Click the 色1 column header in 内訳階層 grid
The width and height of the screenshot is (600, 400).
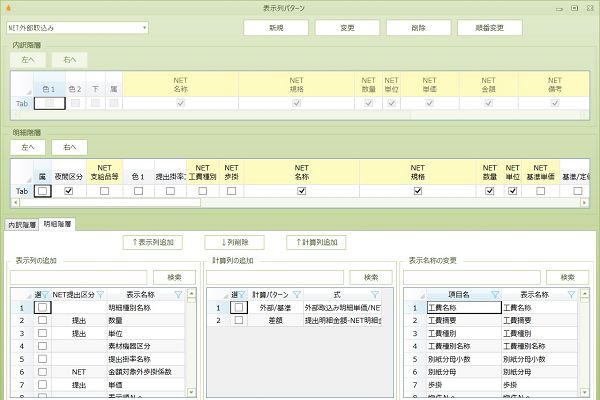coord(49,85)
